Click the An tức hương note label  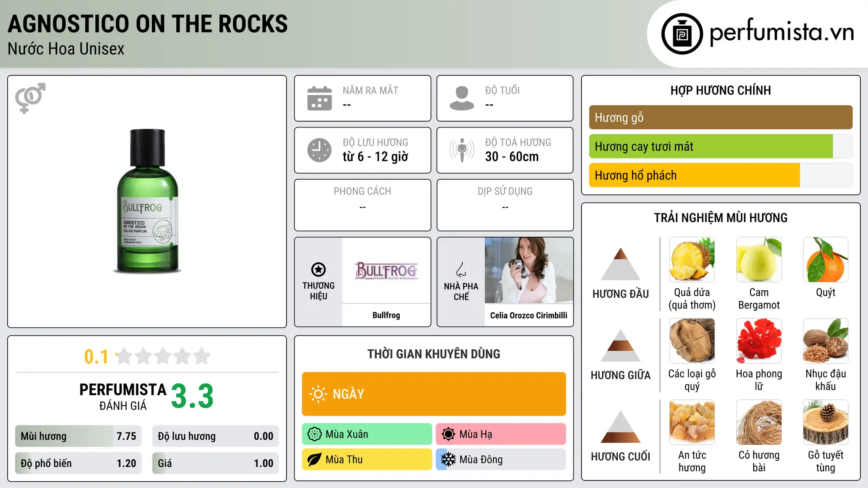tap(692, 461)
